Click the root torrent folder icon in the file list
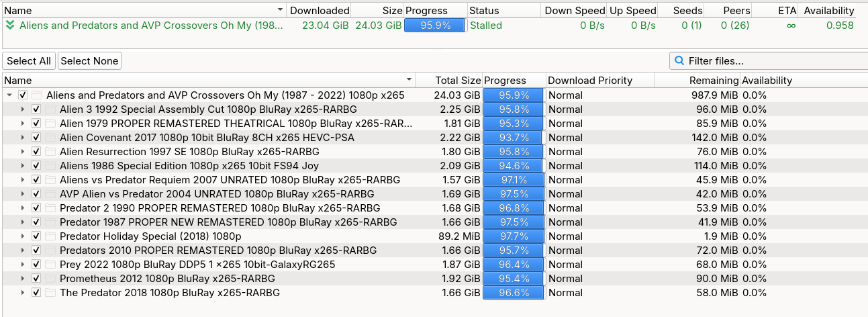Screen dimensions: 868x317 pyautogui.click(x=37, y=95)
